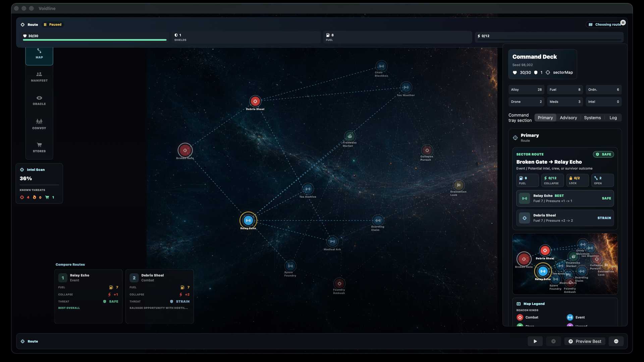
Task: Open the Oracle eye panel
Action: [39, 101]
